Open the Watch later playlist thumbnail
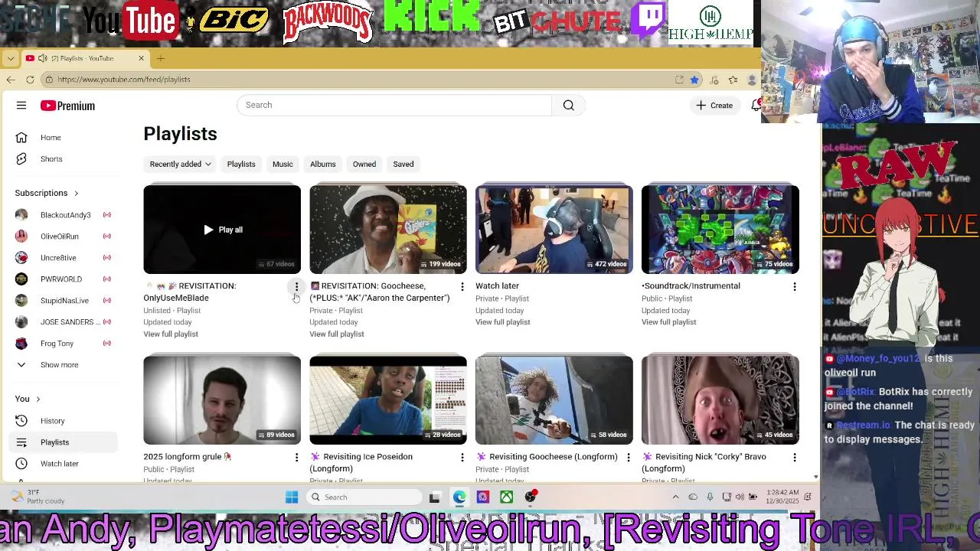The image size is (980, 551). click(x=554, y=229)
